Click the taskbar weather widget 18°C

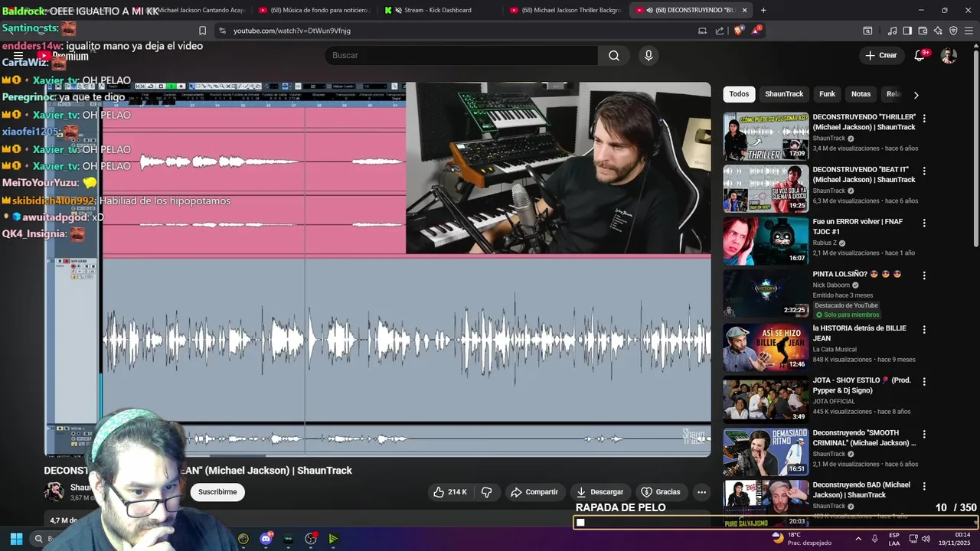point(801,539)
